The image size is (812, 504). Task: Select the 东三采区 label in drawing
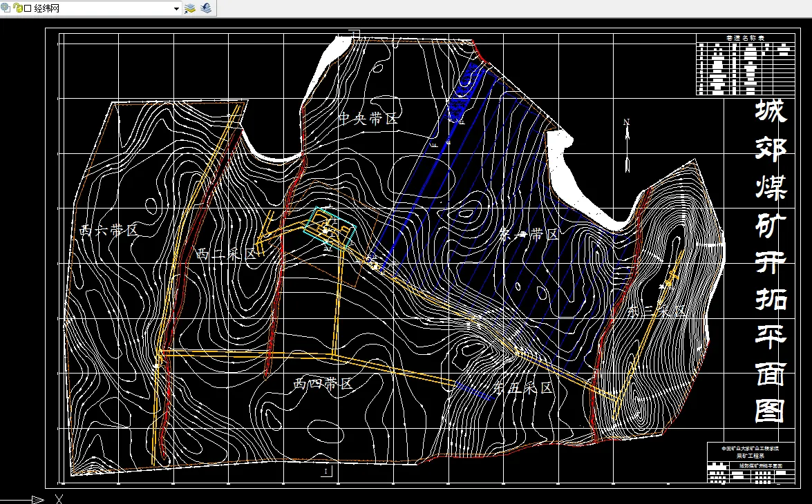(657, 311)
